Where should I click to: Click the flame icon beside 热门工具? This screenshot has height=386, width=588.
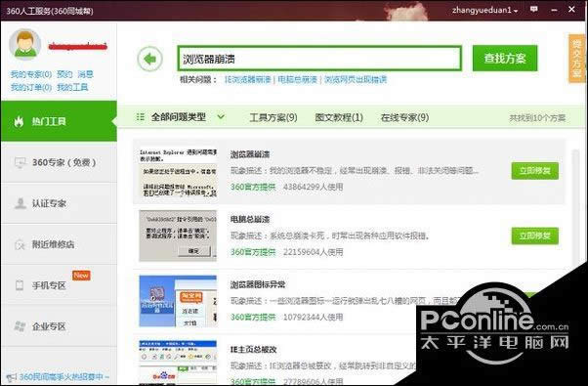coord(19,121)
